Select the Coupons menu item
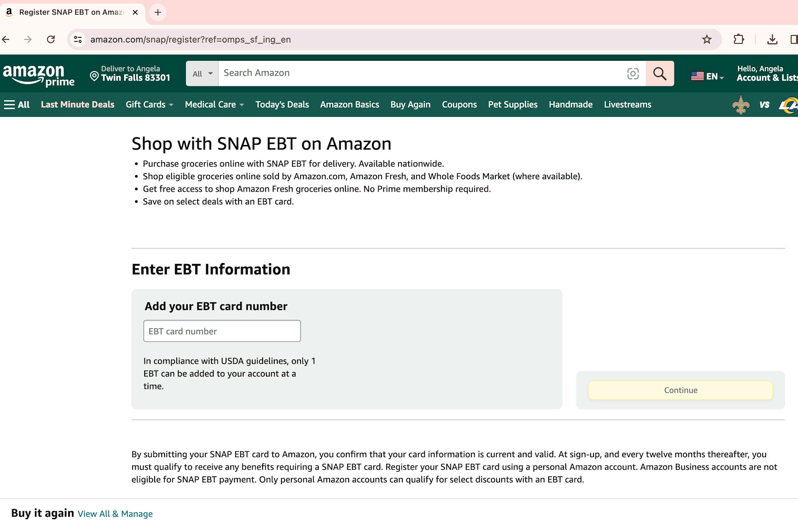 (459, 104)
